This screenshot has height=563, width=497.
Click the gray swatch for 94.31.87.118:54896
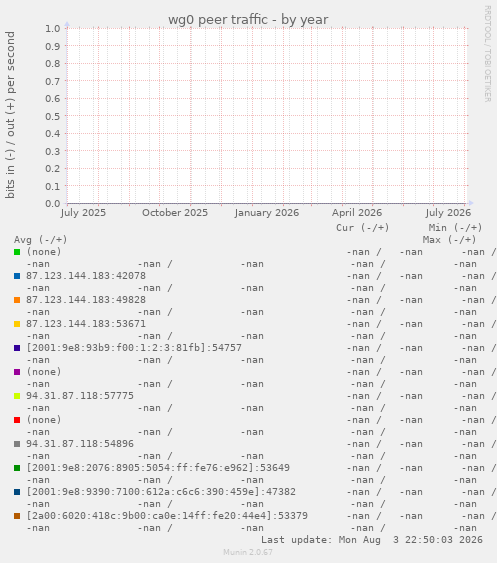[x=17, y=444]
